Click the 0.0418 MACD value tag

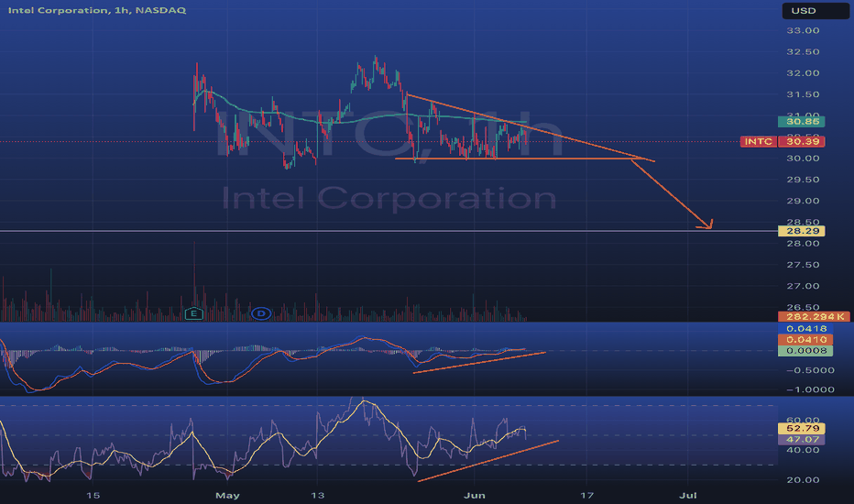click(806, 329)
